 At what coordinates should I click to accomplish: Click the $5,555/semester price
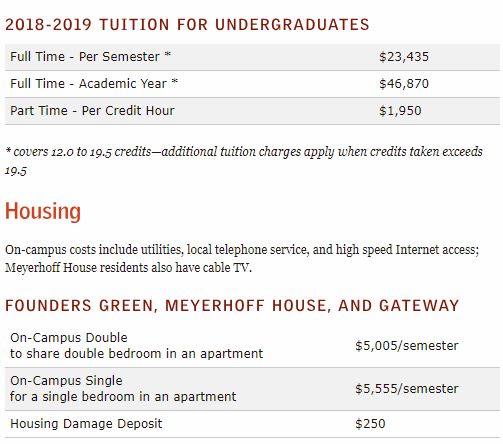[x=407, y=389]
